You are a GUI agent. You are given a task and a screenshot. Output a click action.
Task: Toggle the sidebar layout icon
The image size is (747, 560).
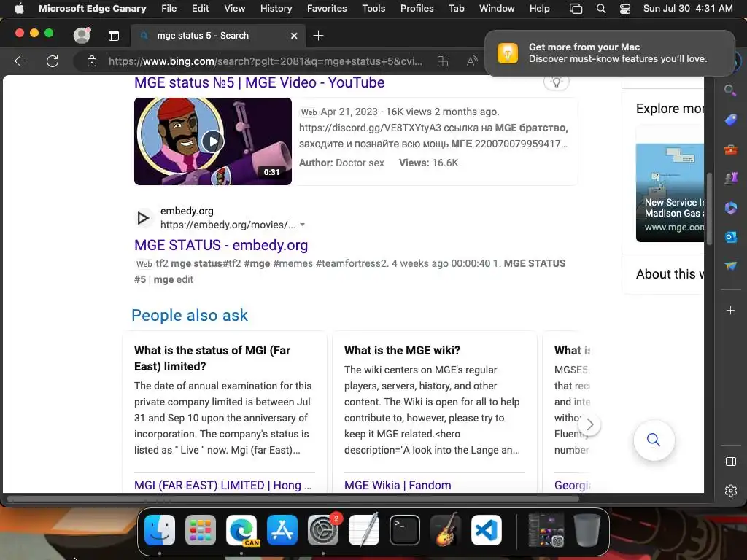point(730,462)
